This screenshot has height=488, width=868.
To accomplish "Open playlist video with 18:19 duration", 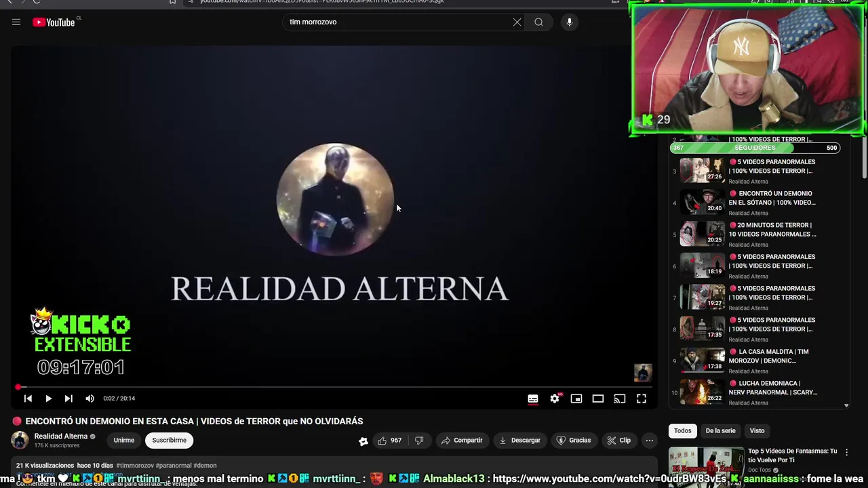I will coord(703,265).
